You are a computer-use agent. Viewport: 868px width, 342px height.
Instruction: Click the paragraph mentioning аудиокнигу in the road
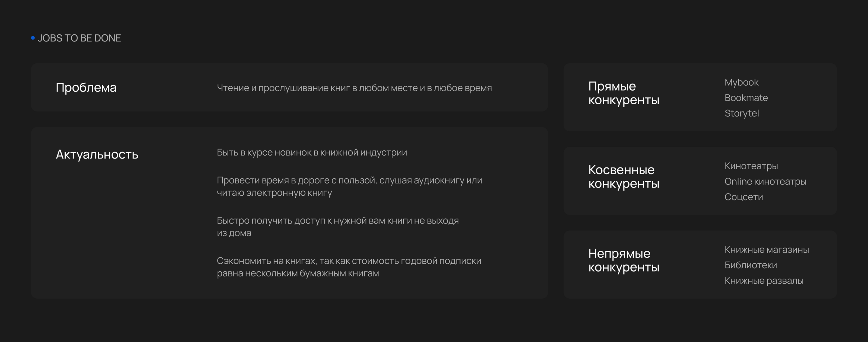click(x=349, y=186)
